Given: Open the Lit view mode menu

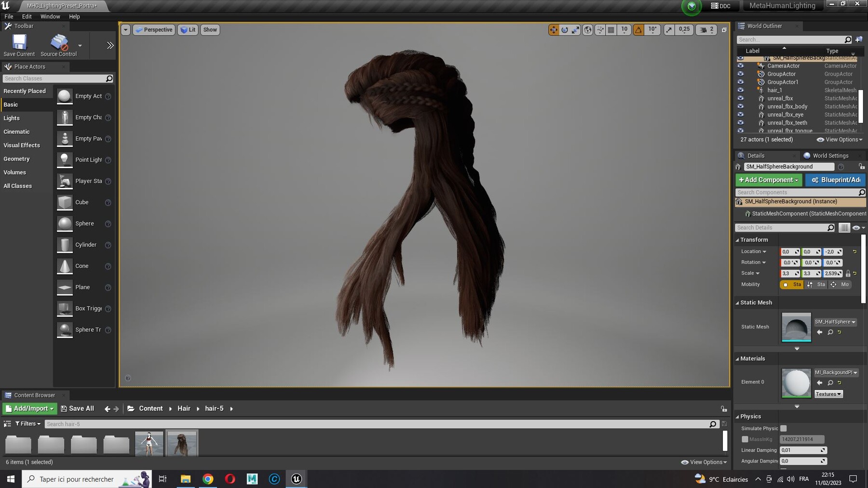Looking at the screenshot, I should pos(188,30).
